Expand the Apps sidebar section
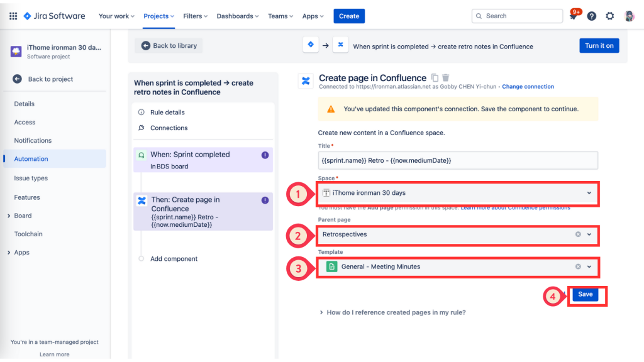Image resolution: width=644 pixels, height=362 pixels. pyautogui.click(x=9, y=253)
